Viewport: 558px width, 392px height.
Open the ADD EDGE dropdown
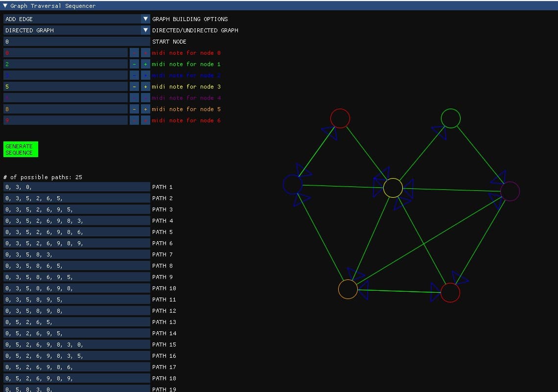[x=76, y=19]
